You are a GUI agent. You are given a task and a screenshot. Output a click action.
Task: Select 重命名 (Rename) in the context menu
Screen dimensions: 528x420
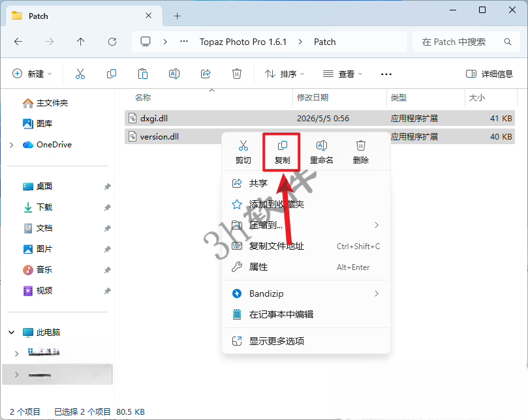tap(322, 152)
